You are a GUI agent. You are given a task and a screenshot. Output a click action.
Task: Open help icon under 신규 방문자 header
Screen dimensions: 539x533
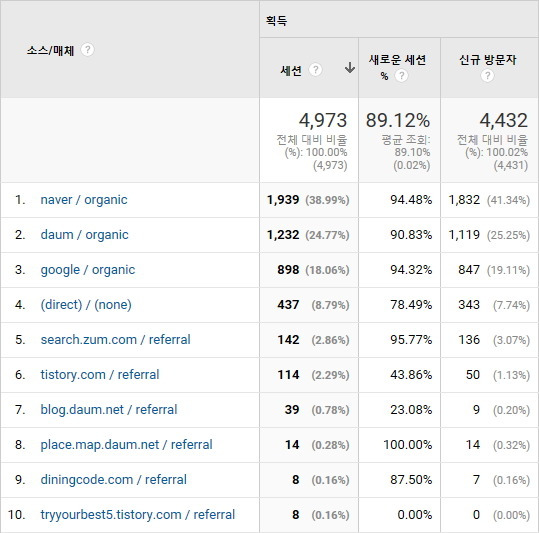click(487, 76)
